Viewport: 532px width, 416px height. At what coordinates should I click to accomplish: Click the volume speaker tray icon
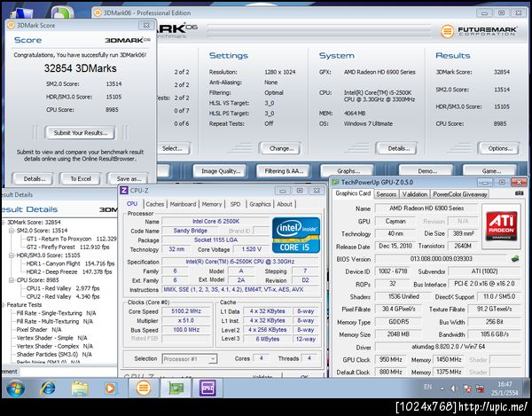pyautogui.click(x=455, y=389)
